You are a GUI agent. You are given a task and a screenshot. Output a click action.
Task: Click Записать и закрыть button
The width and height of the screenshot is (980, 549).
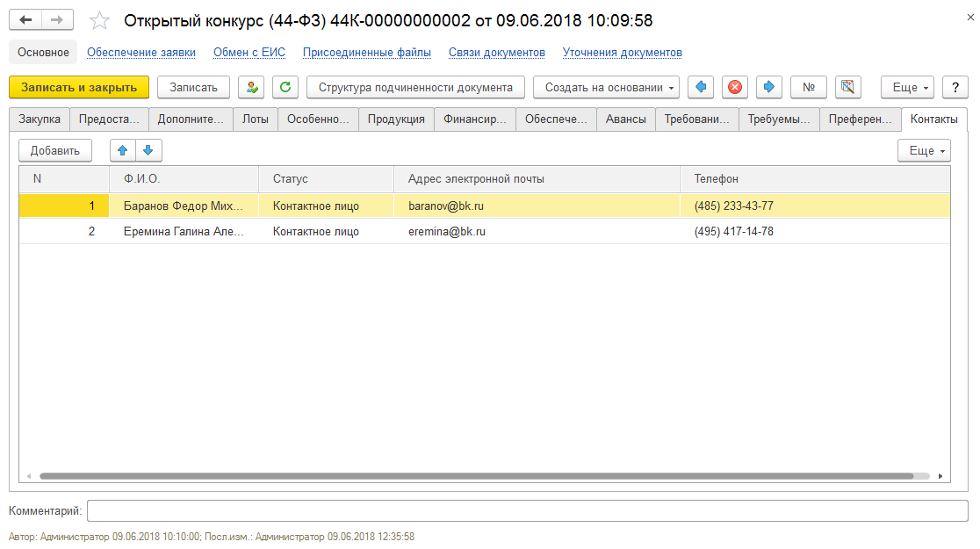(79, 88)
